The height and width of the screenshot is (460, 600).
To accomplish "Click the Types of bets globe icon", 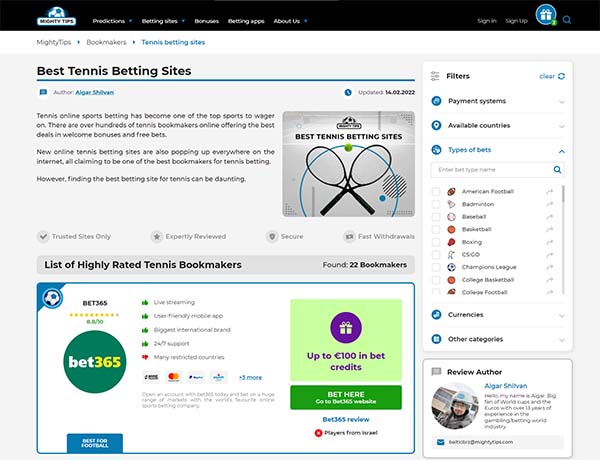I will 436,150.
